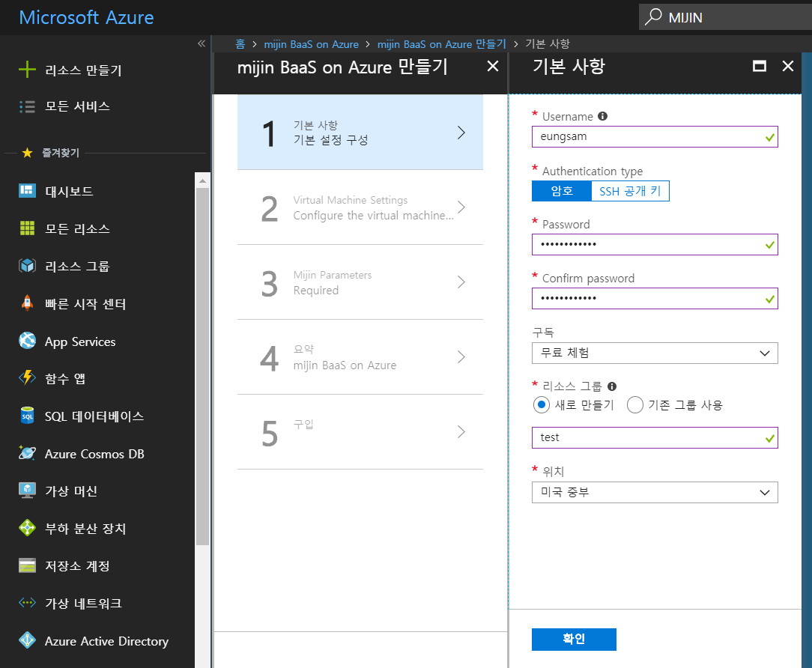812x668 pixels.
Task: Click the Username info icon
Action: coord(602,116)
